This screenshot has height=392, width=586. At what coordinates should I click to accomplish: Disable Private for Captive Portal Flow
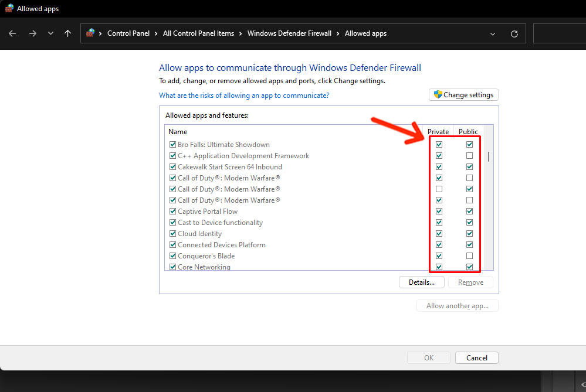point(439,212)
